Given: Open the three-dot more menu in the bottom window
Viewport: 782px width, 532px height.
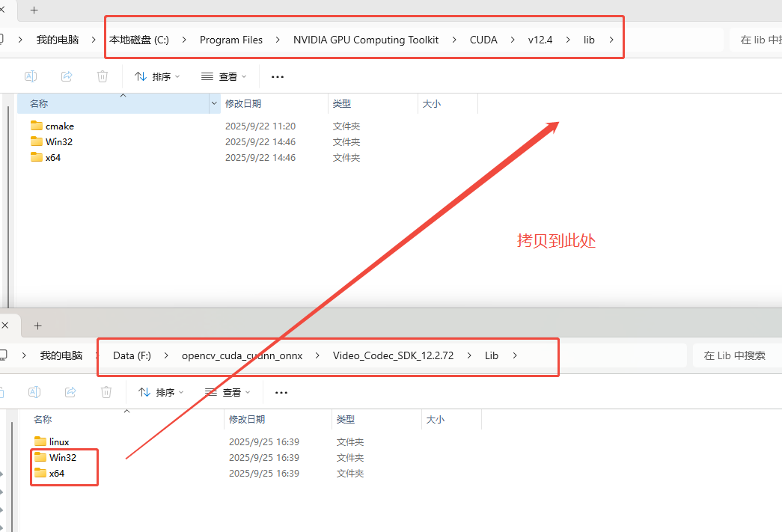Looking at the screenshot, I should 281,392.
